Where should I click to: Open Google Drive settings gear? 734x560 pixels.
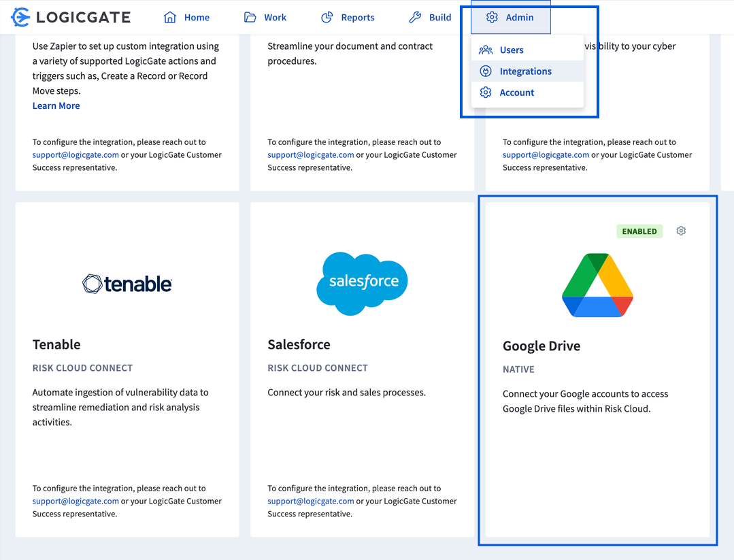[x=681, y=231]
